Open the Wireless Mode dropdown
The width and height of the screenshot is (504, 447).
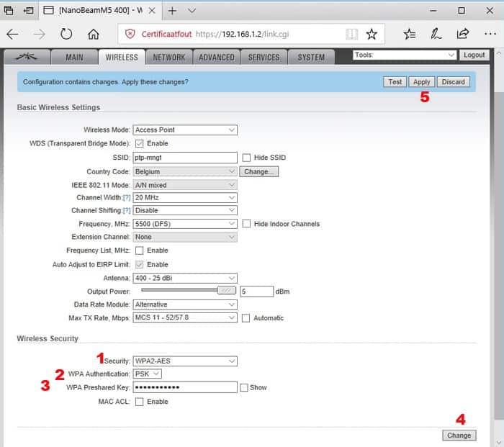185,130
